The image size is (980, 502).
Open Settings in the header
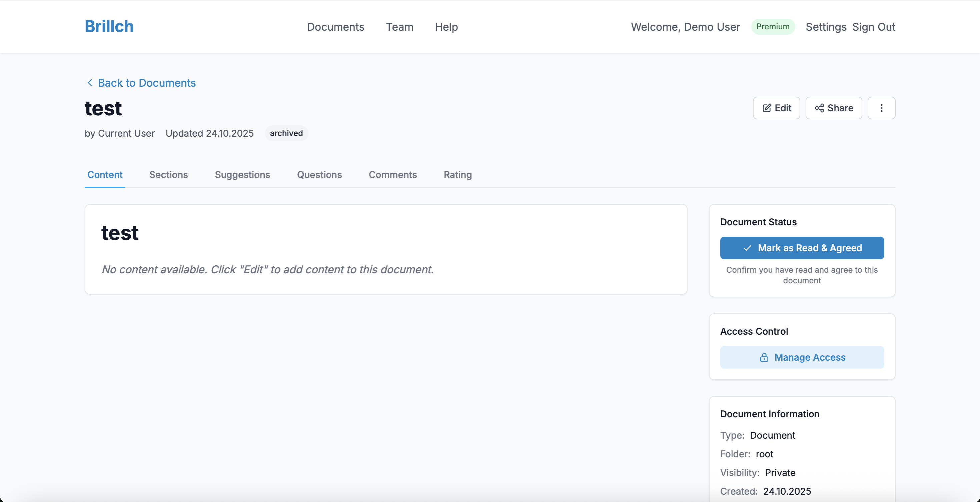pos(826,27)
